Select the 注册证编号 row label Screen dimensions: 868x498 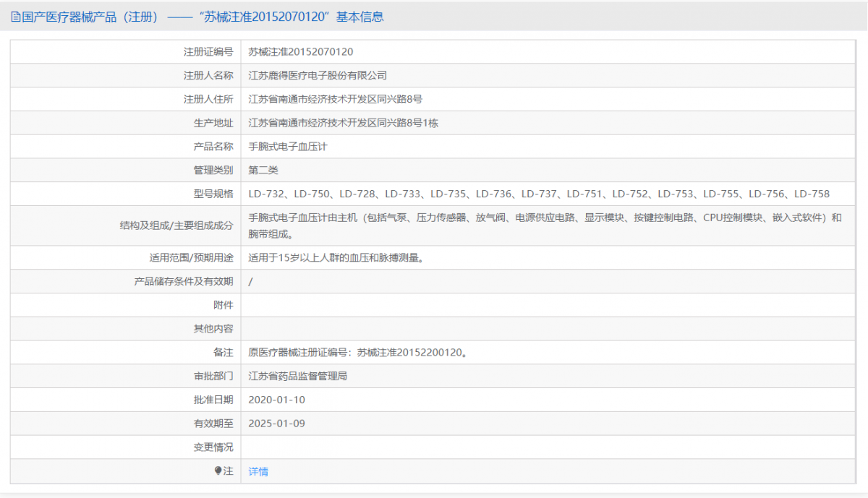pyautogui.click(x=208, y=51)
